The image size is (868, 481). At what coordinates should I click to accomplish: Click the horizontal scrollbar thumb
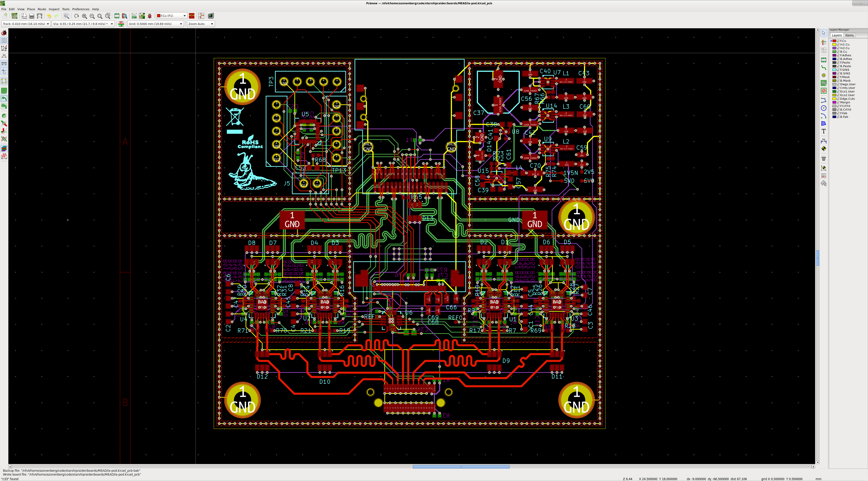point(461,467)
